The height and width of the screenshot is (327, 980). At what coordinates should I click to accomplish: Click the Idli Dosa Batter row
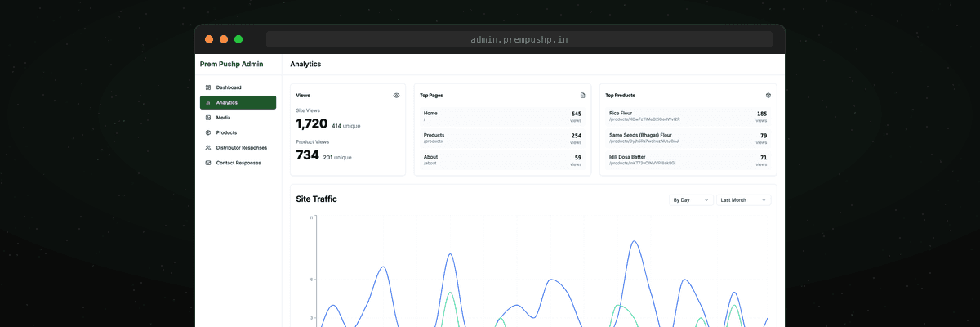[x=688, y=160]
